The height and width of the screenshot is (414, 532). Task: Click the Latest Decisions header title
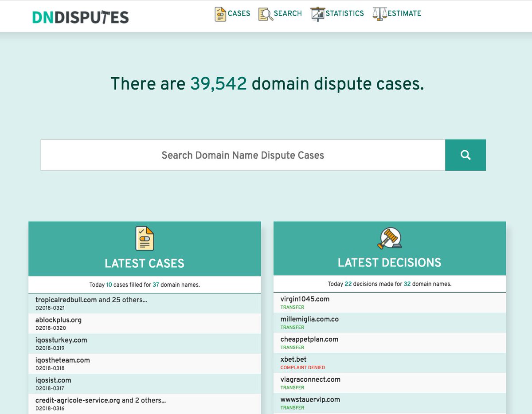(390, 262)
